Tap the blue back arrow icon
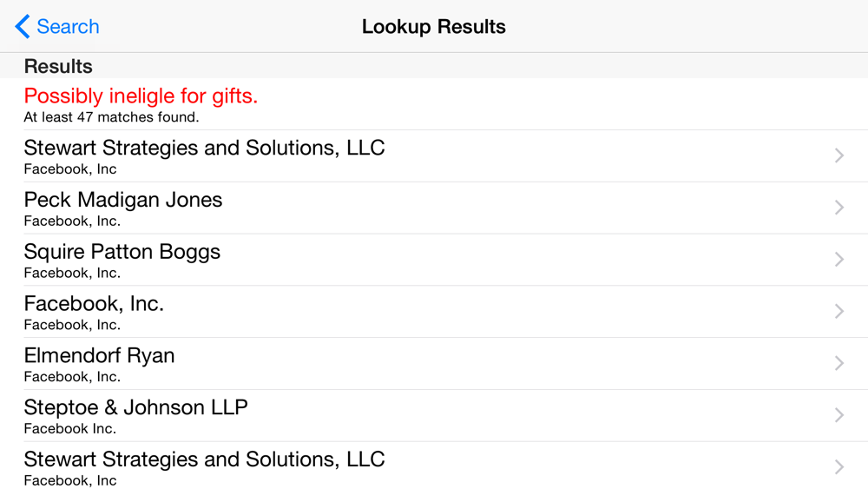The height and width of the screenshot is (489, 868). coord(23,27)
